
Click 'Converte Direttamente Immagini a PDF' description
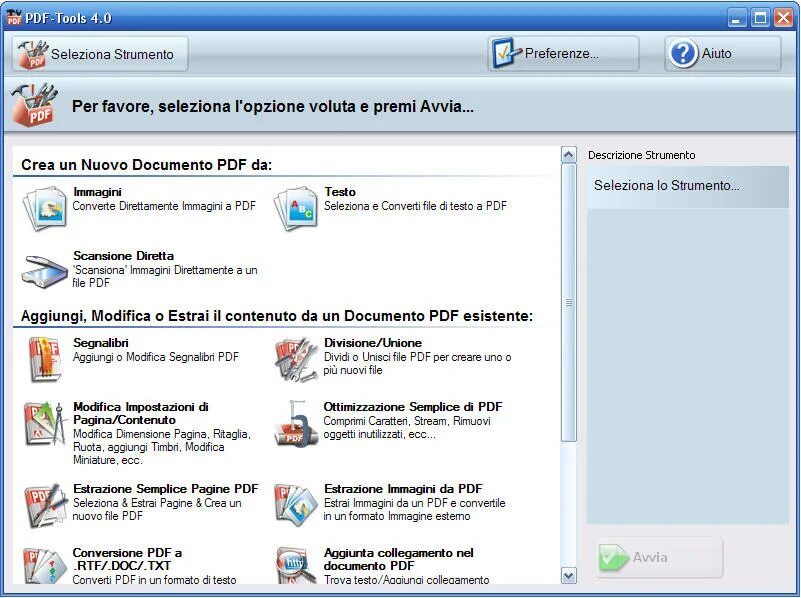(164, 206)
